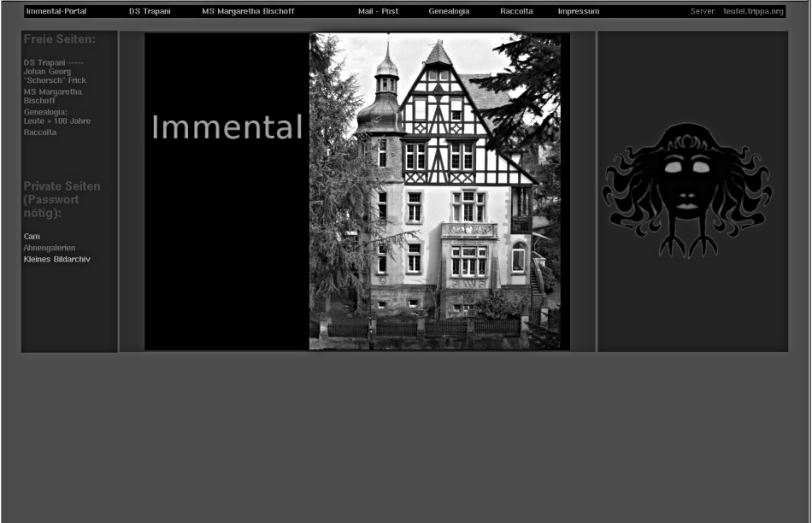Open the private Cam page link
Image resolution: width=812 pixels, height=523 pixels.
[x=32, y=237]
